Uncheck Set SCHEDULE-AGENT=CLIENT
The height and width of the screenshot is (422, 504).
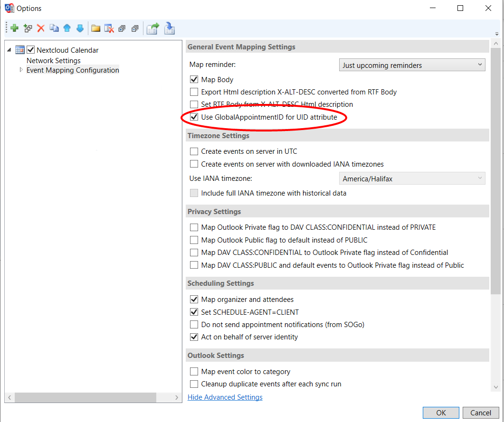(194, 312)
